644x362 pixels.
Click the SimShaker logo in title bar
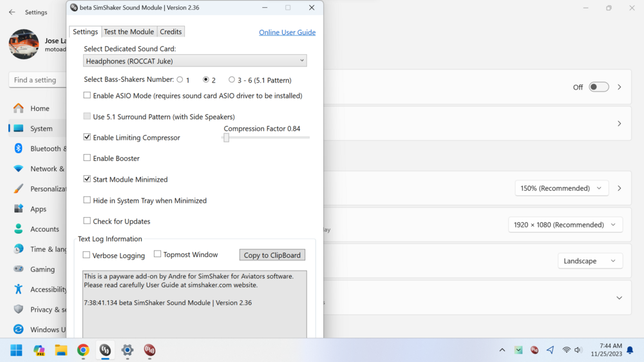pos(74,7)
